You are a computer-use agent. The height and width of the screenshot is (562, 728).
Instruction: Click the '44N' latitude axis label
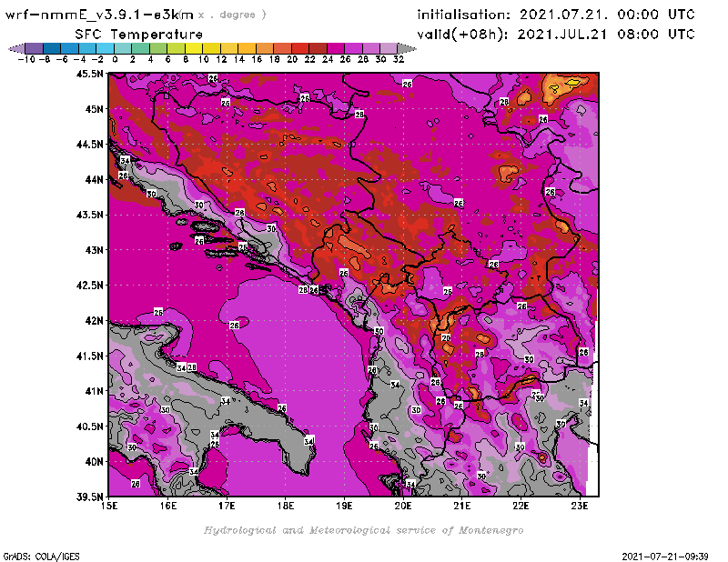pos(94,179)
